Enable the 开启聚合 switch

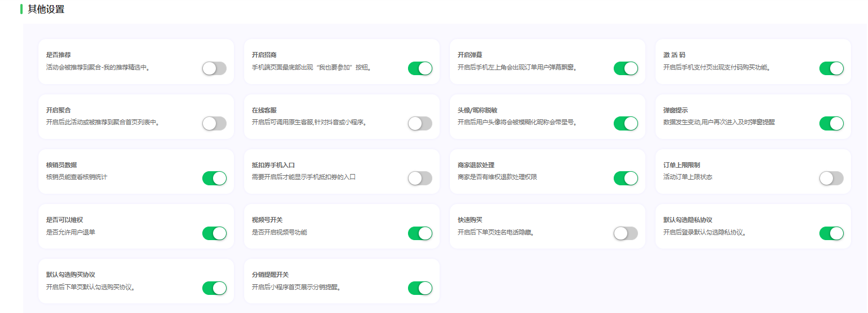point(214,124)
